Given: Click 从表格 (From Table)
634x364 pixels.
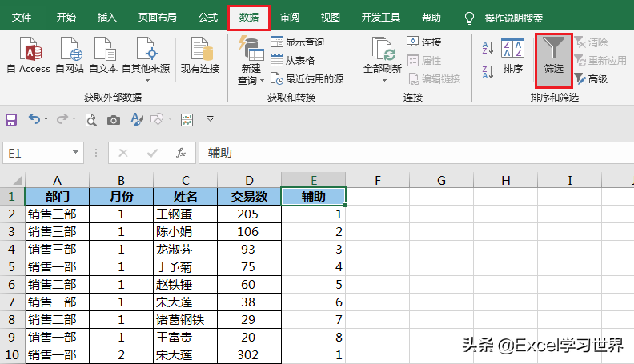Looking at the screenshot, I should coord(293,61).
